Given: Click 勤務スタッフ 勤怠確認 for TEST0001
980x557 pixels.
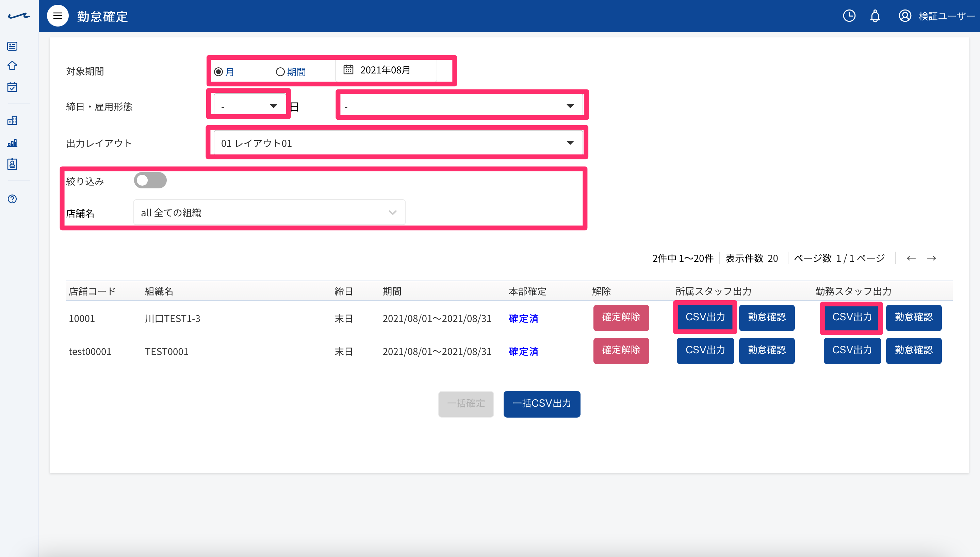Looking at the screenshot, I should [914, 350].
